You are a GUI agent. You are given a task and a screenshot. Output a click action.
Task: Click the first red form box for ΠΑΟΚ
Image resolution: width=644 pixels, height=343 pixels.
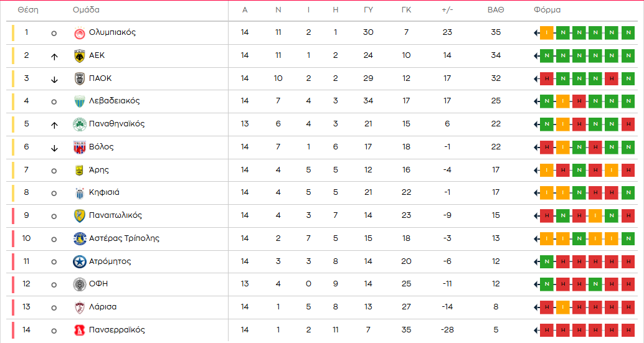(546, 78)
